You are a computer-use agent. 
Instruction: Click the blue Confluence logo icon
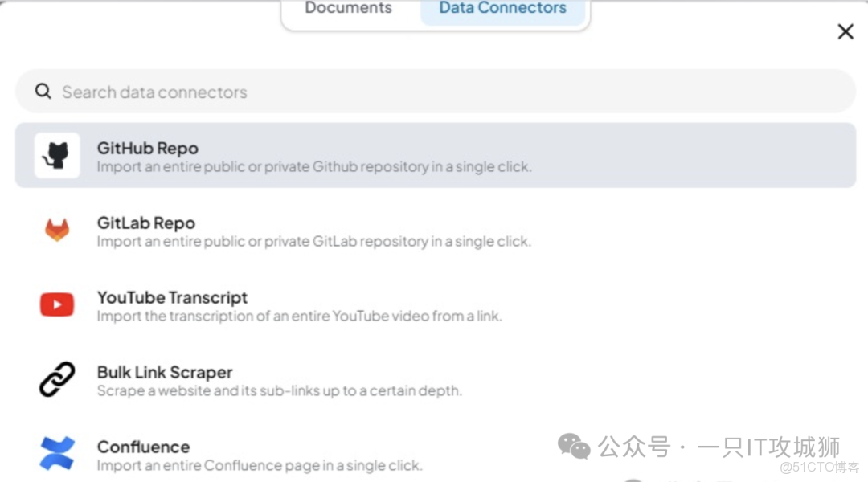(x=57, y=453)
